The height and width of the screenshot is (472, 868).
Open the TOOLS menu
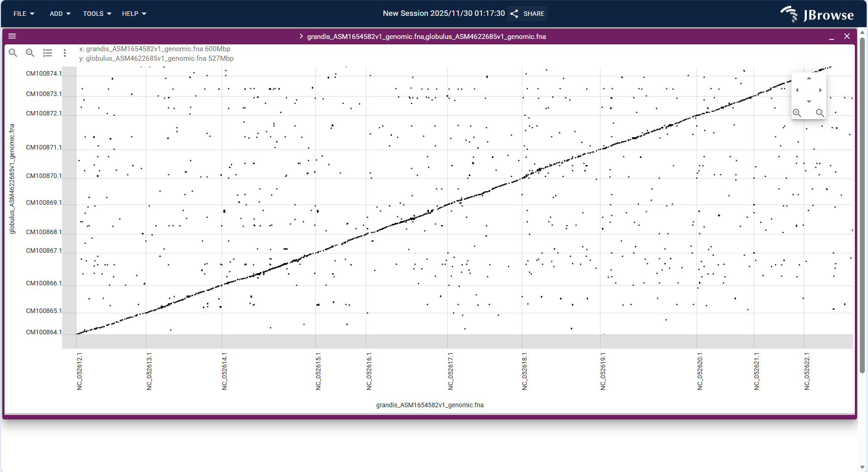[x=96, y=14]
